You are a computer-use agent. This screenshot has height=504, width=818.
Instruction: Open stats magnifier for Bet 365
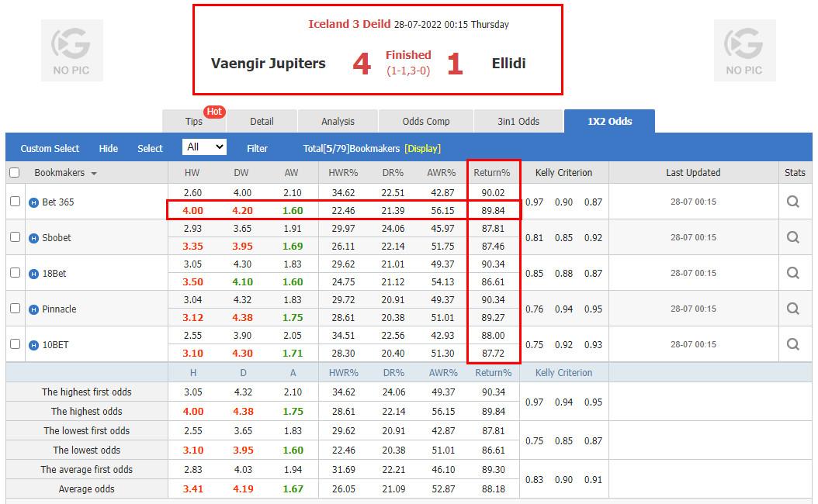(792, 202)
